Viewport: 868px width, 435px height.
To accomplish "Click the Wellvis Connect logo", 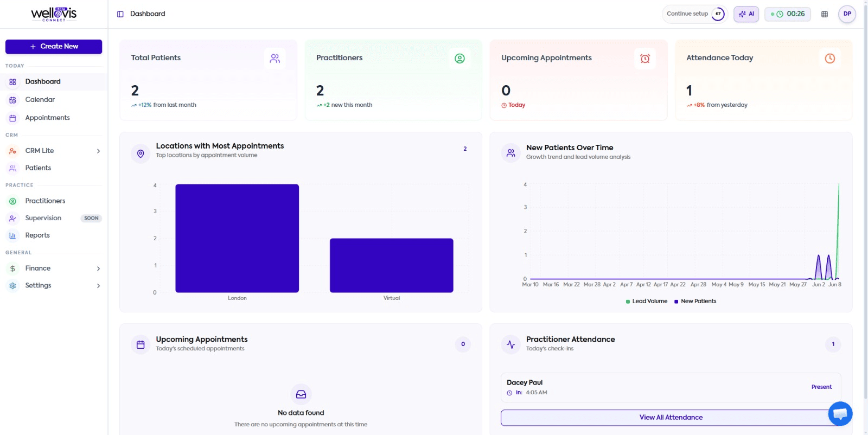I will (54, 14).
